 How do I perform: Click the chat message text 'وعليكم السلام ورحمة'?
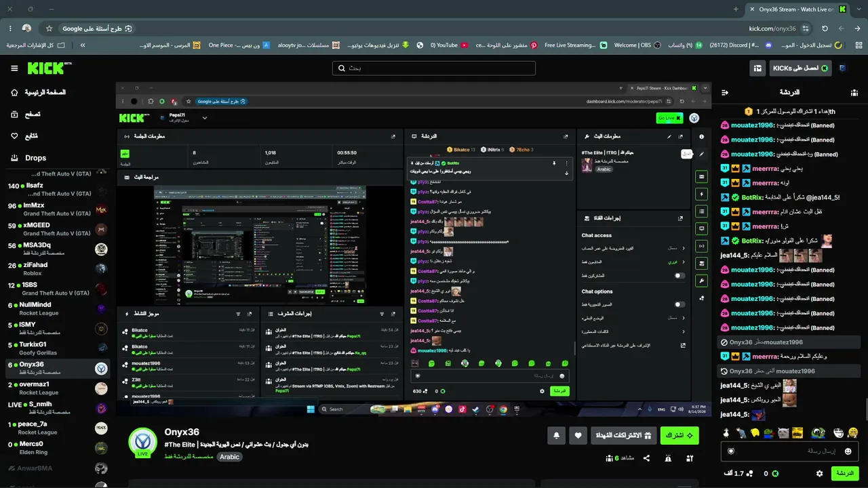[804, 357]
